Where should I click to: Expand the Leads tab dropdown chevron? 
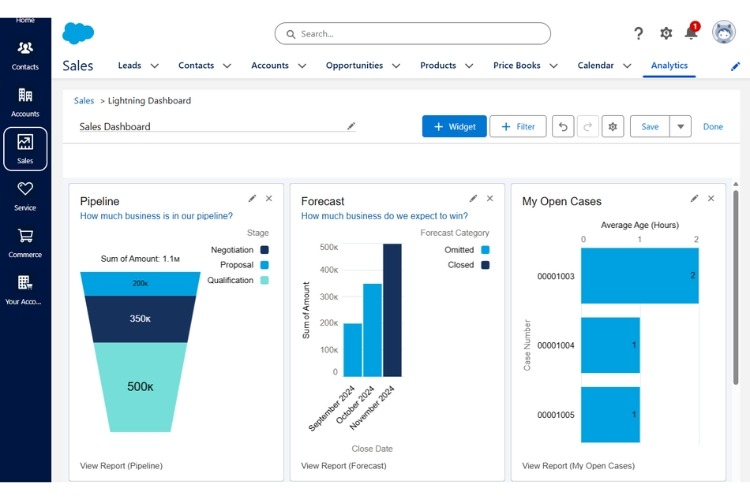point(154,66)
